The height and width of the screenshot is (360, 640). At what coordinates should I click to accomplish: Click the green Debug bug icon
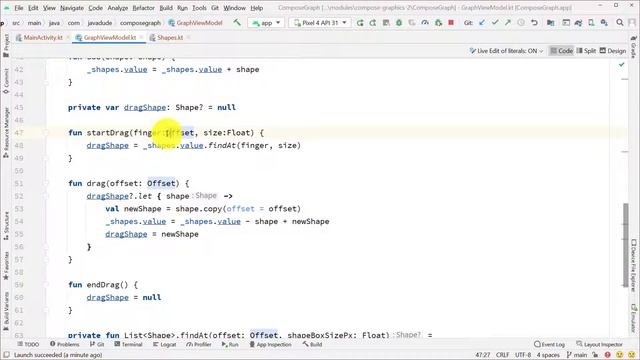399,23
